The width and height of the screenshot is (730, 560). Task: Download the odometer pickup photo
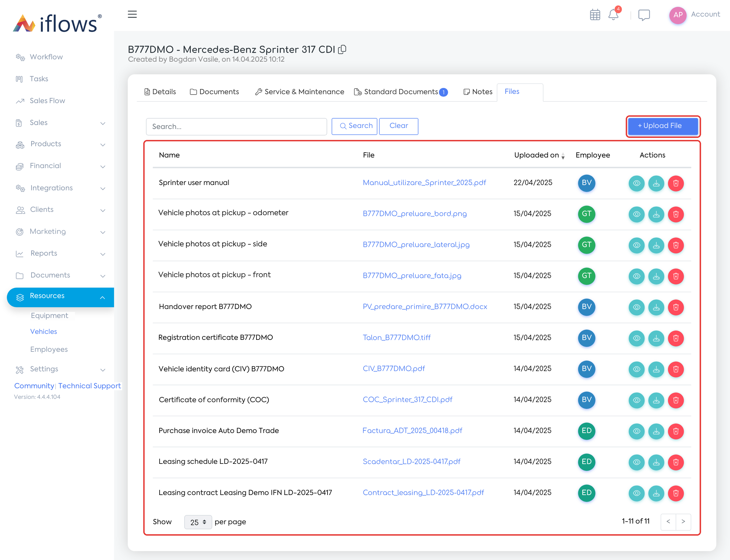[x=656, y=214]
